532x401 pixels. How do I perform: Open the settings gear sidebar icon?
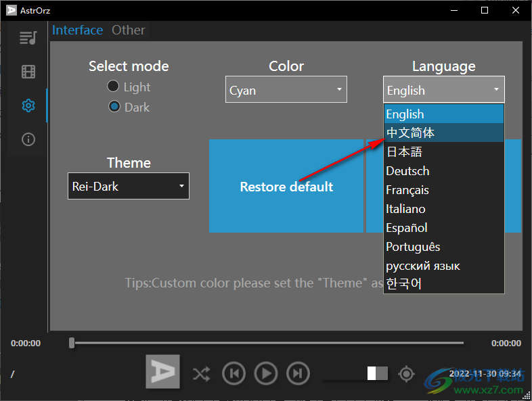click(28, 105)
